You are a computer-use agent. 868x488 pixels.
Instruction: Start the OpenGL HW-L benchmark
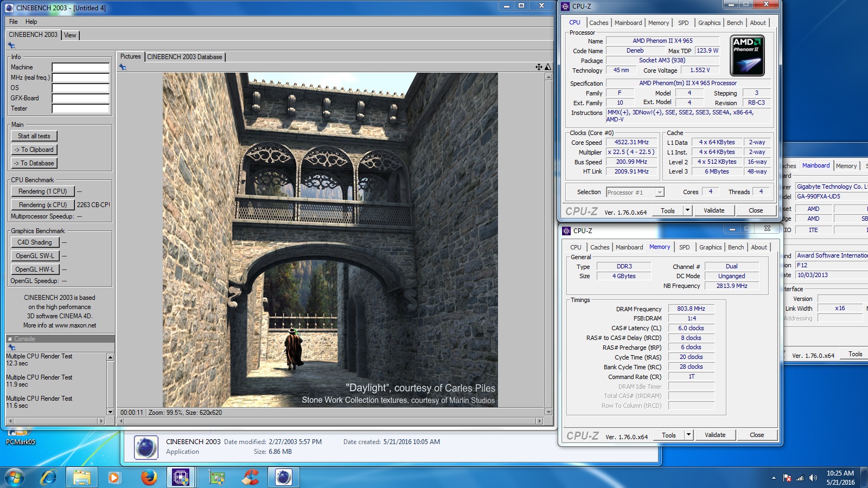[35, 269]
